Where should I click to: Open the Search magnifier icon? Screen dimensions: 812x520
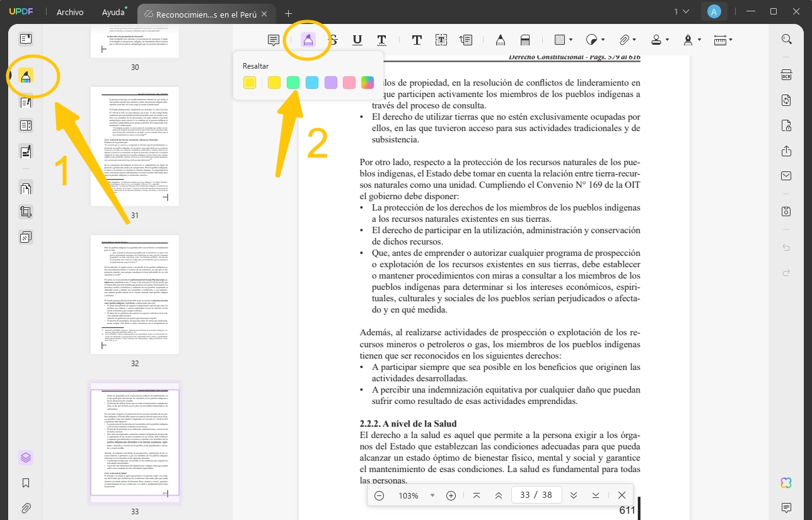[x=786, y=39]
